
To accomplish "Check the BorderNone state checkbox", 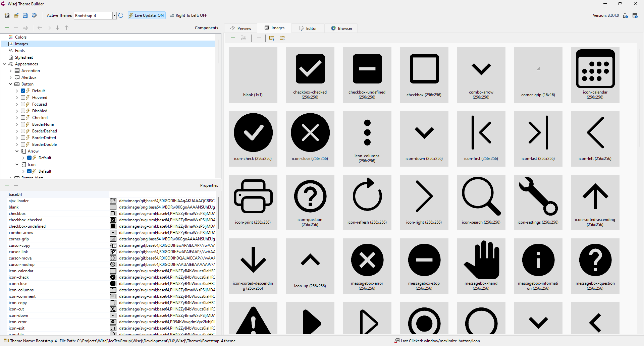I will 23,124.
